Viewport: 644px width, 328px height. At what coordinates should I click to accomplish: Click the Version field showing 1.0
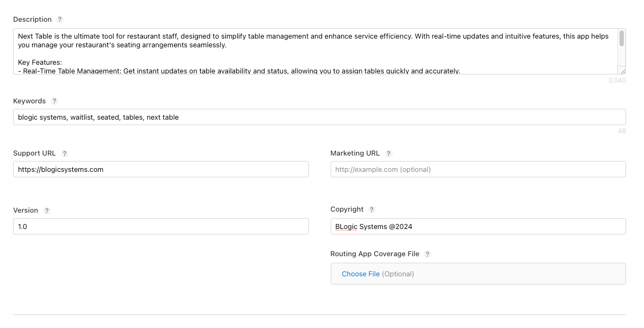(160, 226)
